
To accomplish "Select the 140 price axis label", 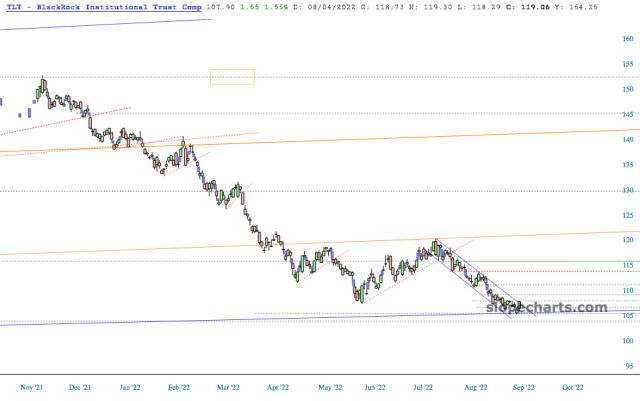I will pyautogui.click(x=628, y=140).
